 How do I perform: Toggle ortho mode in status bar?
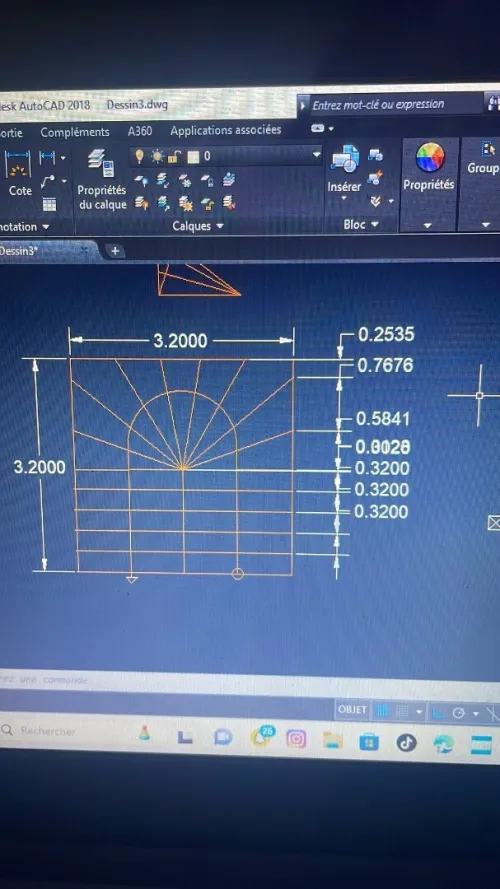pyautogui.click(x=439, y=712)
